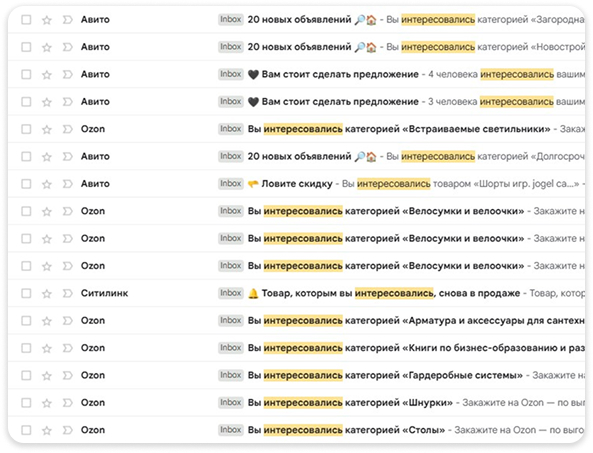Star the Авито 'Ловите скидку' email
The height and width of the screenshot is (453, 593).
point(47,184)
